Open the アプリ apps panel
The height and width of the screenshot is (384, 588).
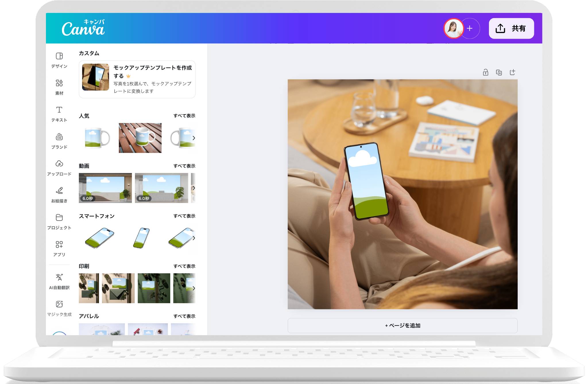point(59,248)
